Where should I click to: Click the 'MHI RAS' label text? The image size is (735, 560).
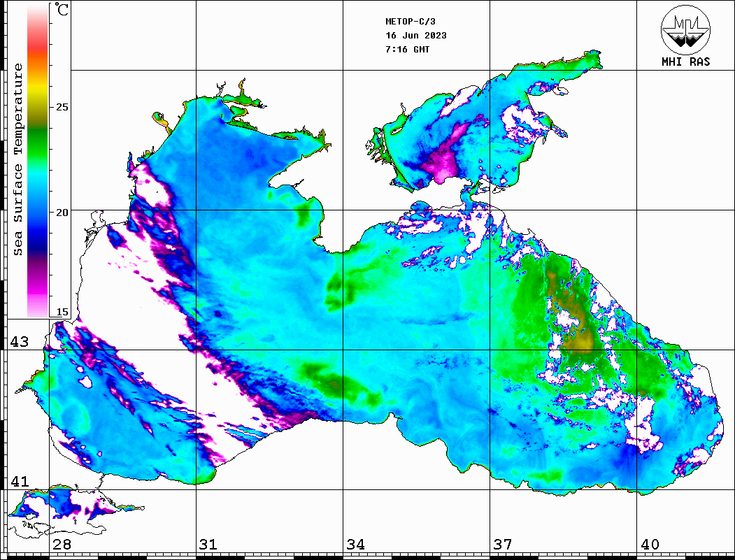(x=685, y=62)
